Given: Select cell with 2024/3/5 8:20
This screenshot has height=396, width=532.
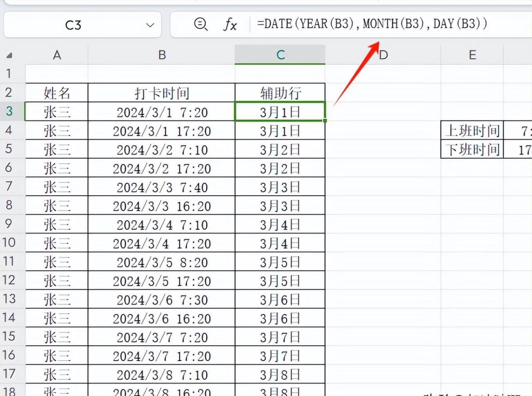Looking at the screenshot, I should tap(162, 262).
